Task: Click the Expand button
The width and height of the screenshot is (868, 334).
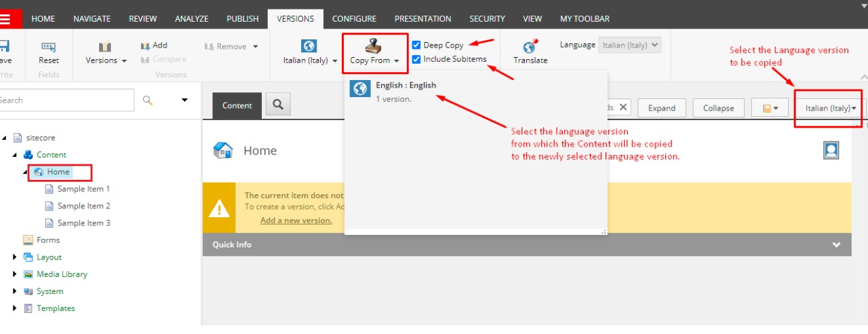Action: (661, 108)
